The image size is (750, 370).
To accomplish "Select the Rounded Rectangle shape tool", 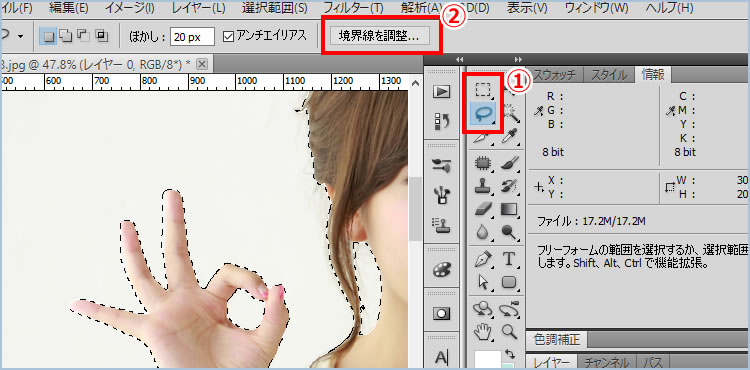I will pyautogui.click(x=510, y=282).
